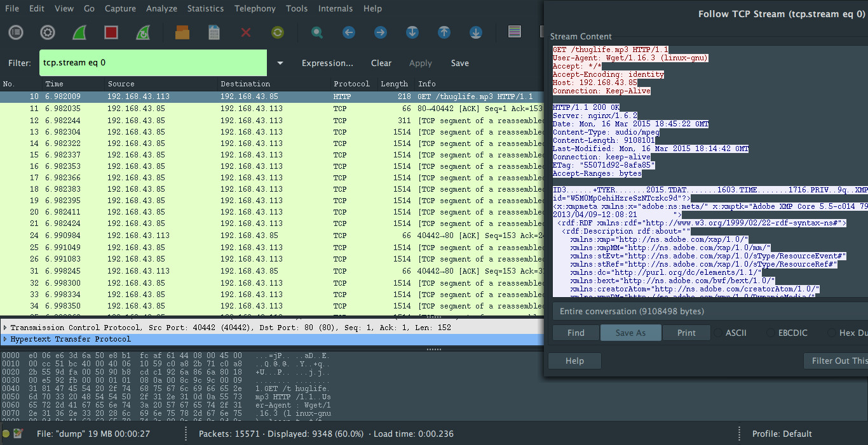This screenshot has height=445, width=868.
Task: Click the red X close-file toolbar icon
Action: pyautogui.click(x=246, y=32)
